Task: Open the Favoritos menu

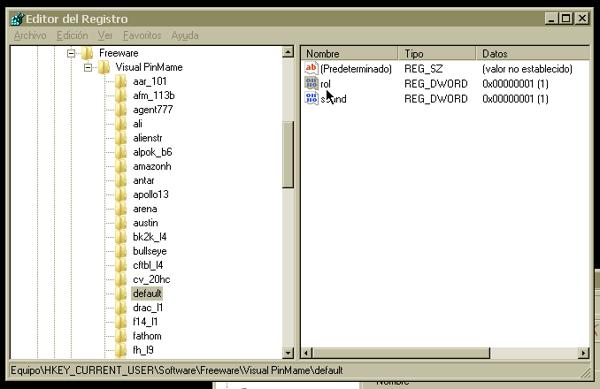Action: [x=142, y=36]
